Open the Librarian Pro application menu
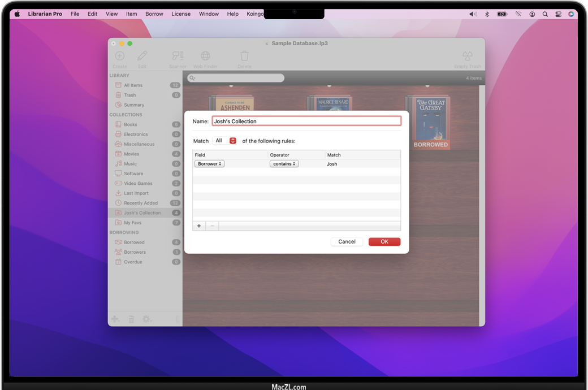Viewport: 588px width, 390px height. click(x=45, y=14)
